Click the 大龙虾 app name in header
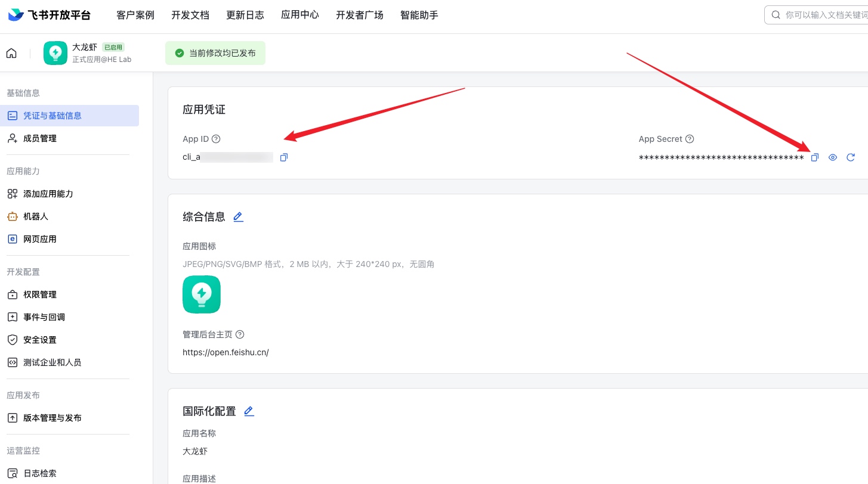The width and height of the screenshot is (868, 484). click(85, 47)
